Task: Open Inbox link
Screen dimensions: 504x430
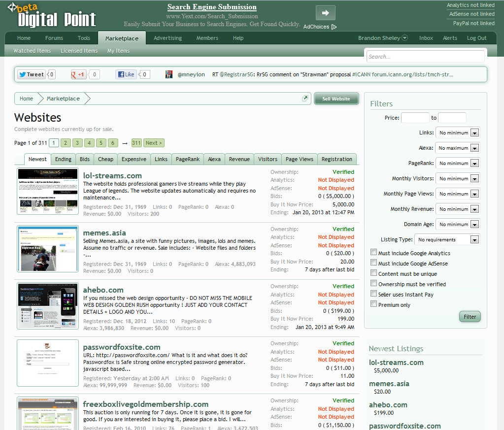Action: 426,38
